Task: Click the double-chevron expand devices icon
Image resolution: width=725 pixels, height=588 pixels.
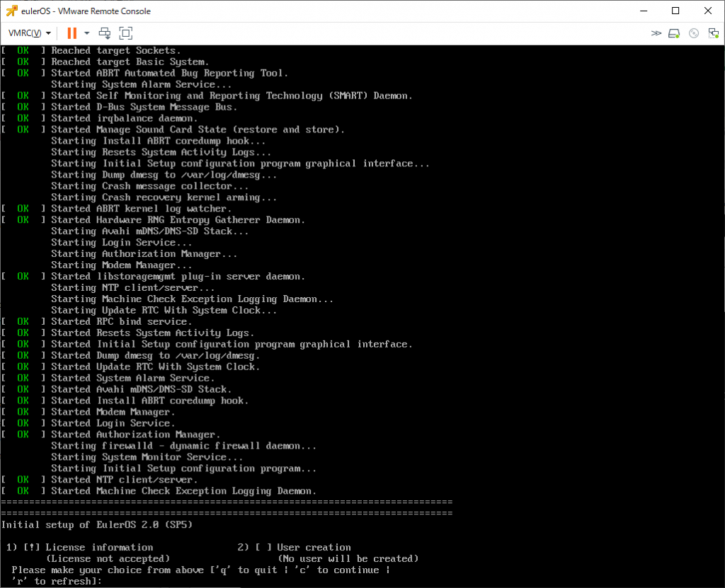Action: [x=656, y=33]
